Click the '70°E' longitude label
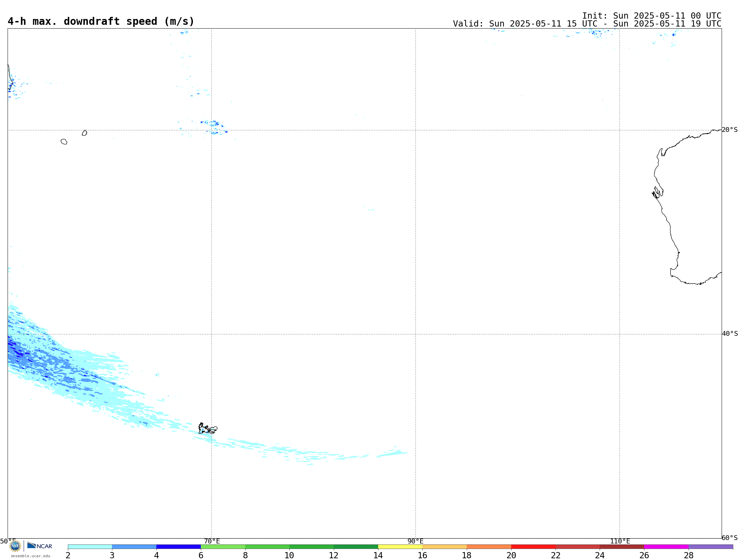 (x=212, y=541)
